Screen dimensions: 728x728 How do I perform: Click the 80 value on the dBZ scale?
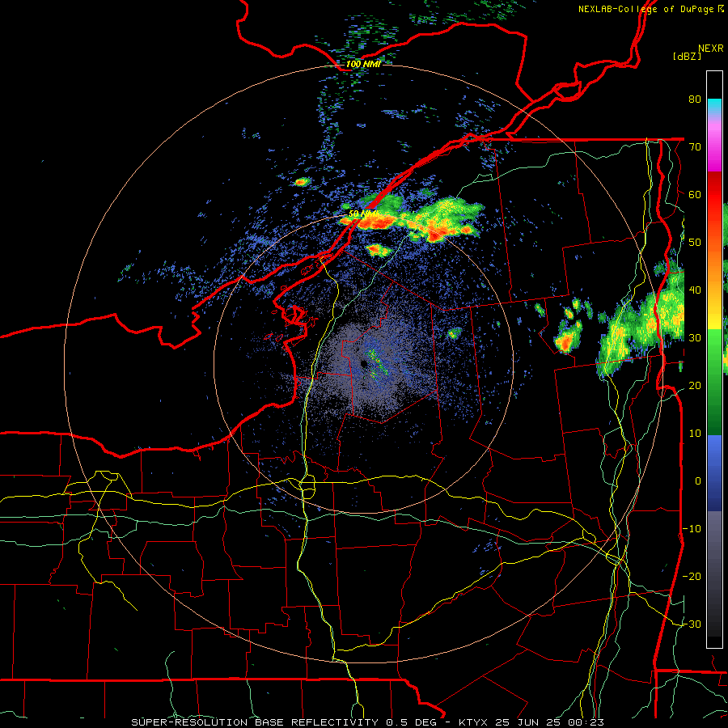point(695,99)
